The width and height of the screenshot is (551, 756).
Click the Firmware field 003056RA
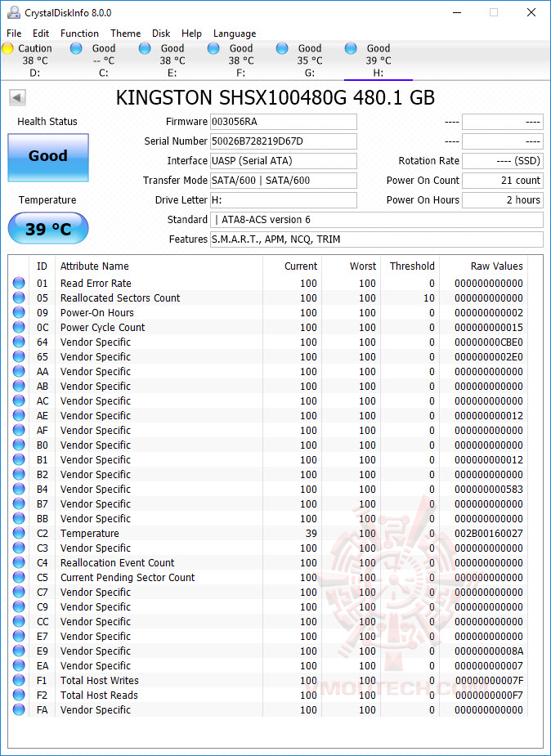[x=284, y=122]
